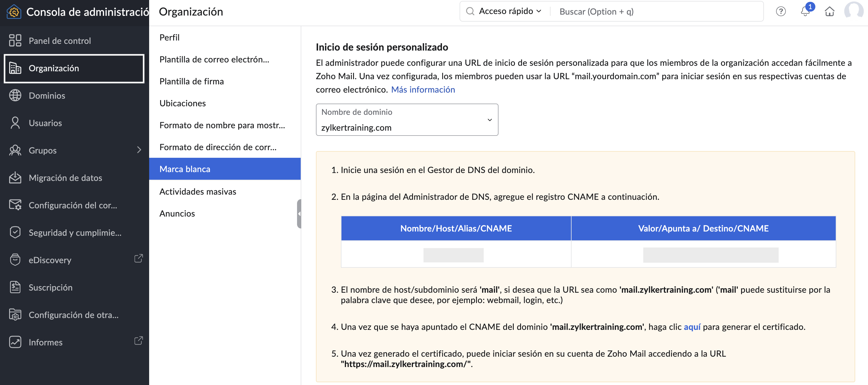Open Dominios in sidebar
Screen dimensions: 868x385
coord(74,95)
